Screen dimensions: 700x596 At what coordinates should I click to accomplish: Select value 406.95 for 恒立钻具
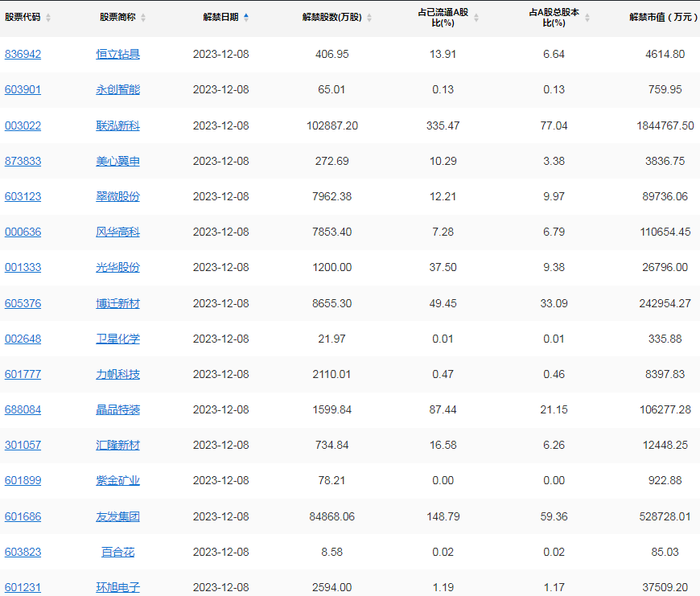[332, 55]
